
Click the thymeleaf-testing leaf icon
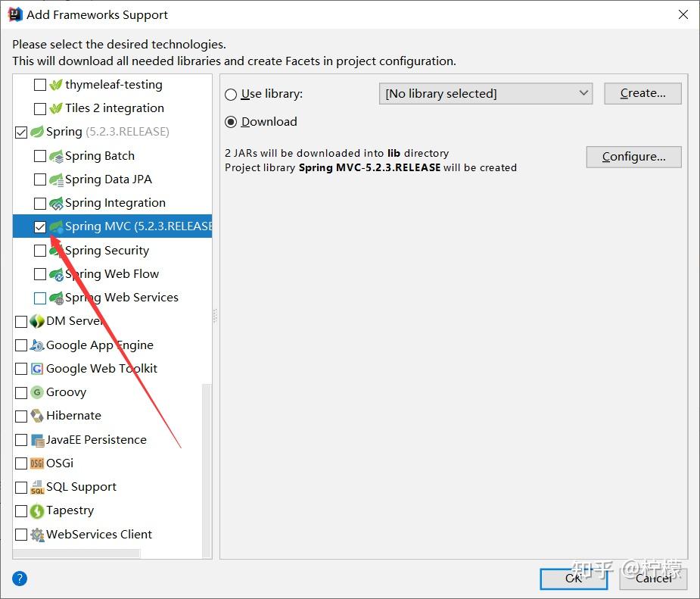pos(56,84)
